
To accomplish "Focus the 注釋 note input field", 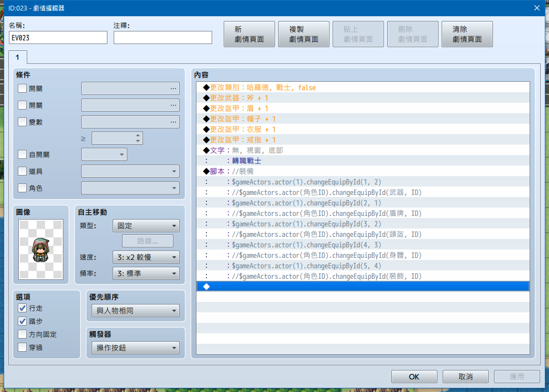I will [x=163, y=38].
